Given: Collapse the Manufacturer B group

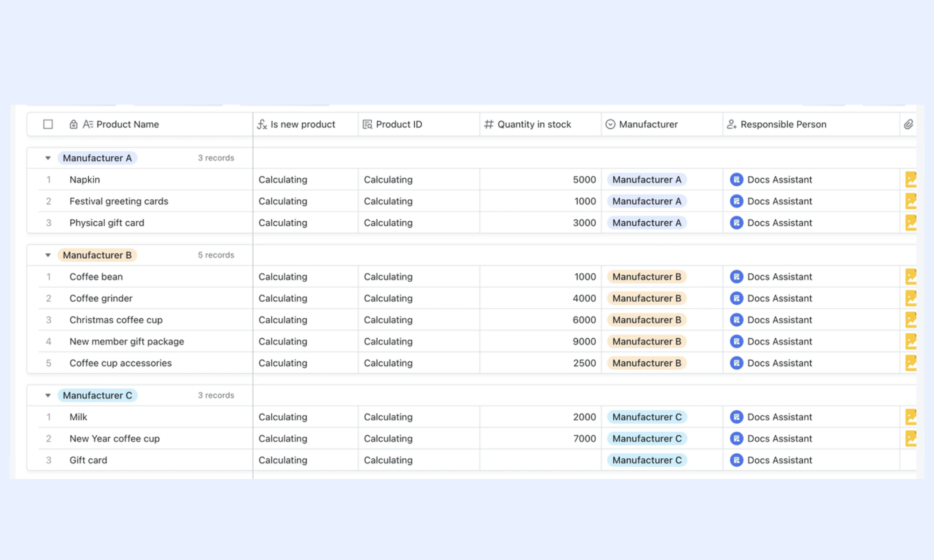Looking at the screenshot, I should point(48,255).
